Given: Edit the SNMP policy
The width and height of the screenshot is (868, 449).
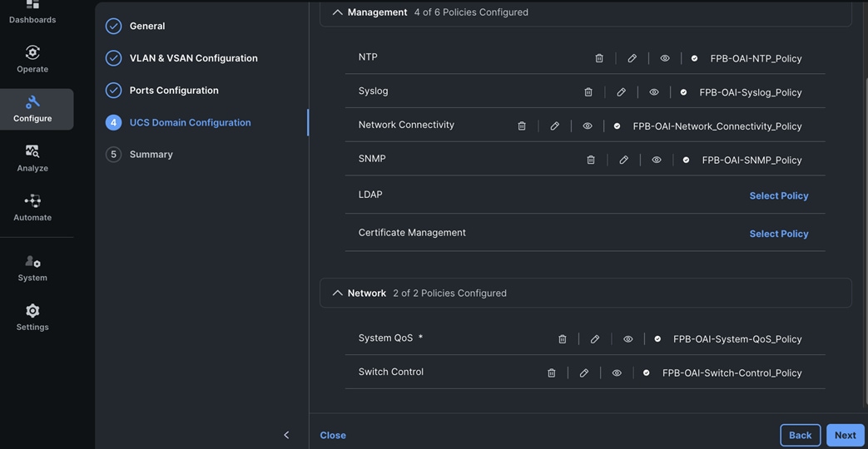Looking at the screenshot, I should coord(624,160).
